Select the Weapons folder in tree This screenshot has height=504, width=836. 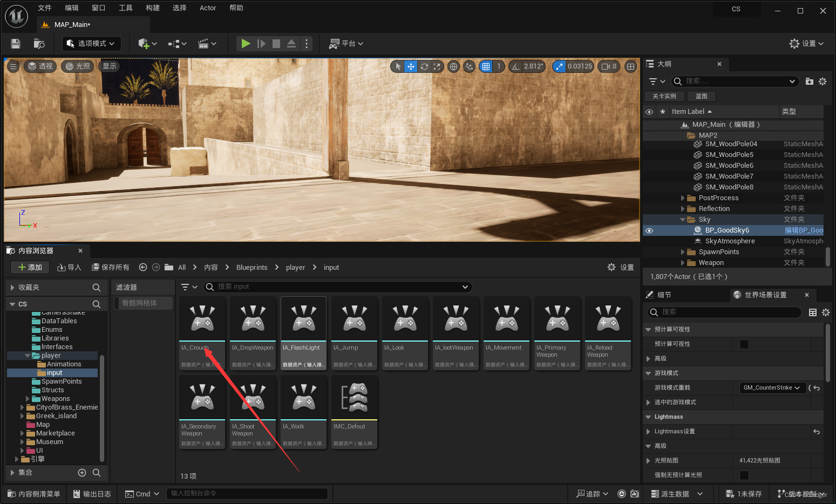coord(56,399)
